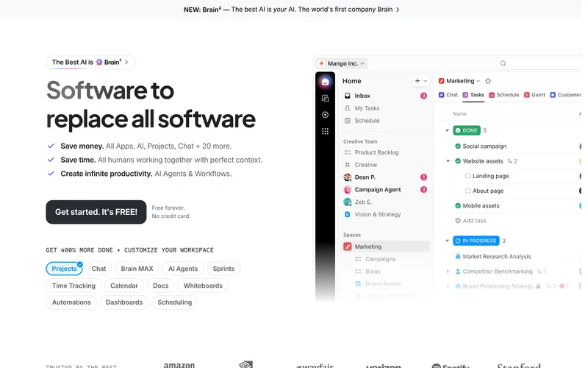Collapse Website assets subtasks

pyautogui.click(x=448, y=161)
